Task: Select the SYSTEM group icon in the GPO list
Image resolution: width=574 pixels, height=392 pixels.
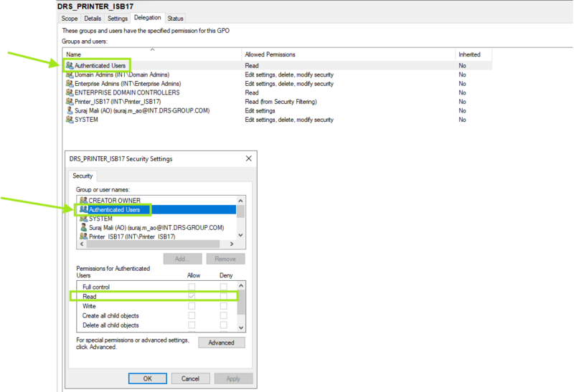Action: pos(69,120)
